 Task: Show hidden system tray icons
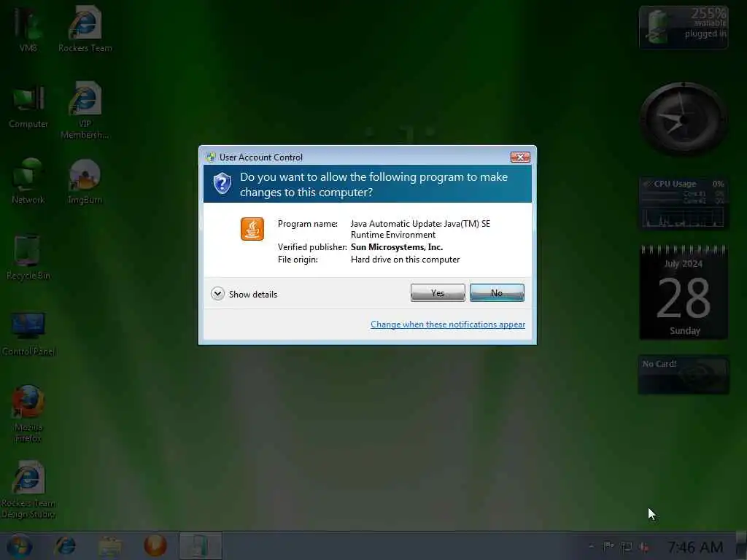(591, 547)
